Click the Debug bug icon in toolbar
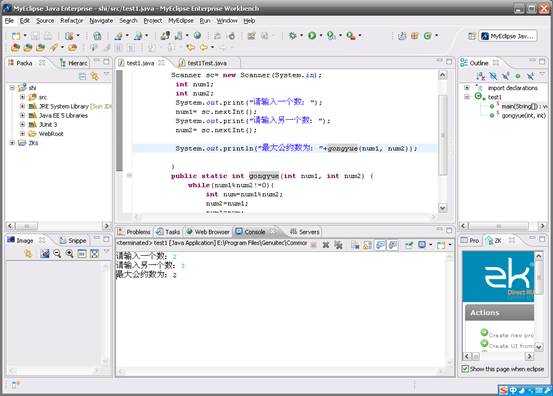Screen dimensions: 553x396 tap(292, 36)
